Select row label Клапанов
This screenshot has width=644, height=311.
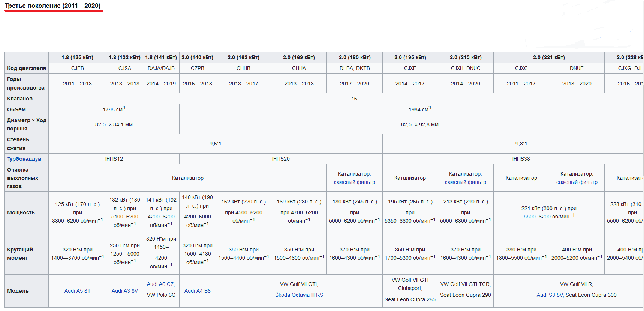[x=27, y=99]
